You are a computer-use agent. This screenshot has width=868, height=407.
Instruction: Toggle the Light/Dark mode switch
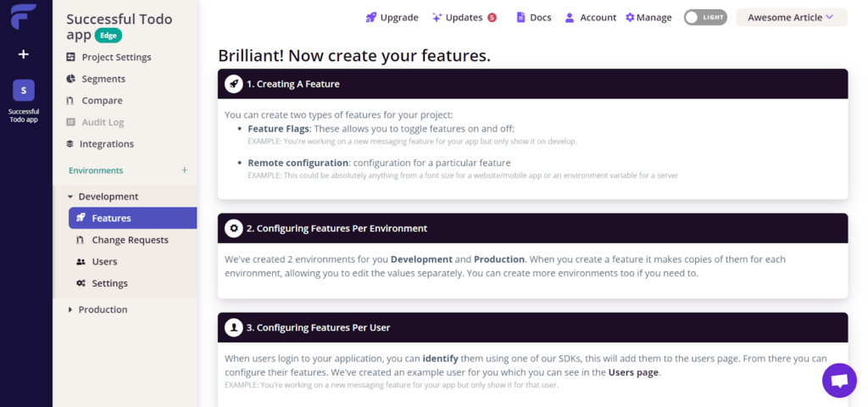click(705, 17)
